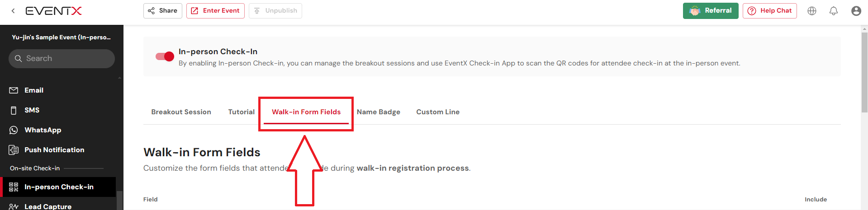
Task: Open the user account avatar
Action: (856, 11)
